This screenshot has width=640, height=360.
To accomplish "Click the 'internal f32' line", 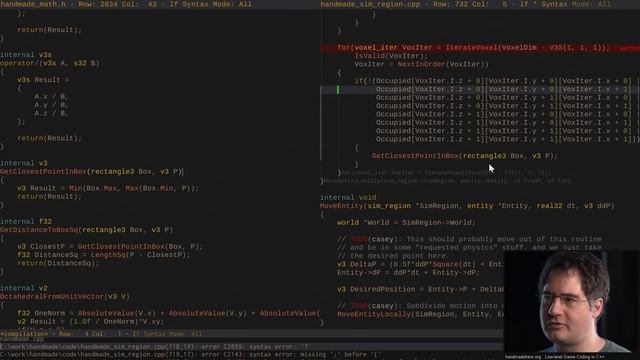I will pos(26,222).
